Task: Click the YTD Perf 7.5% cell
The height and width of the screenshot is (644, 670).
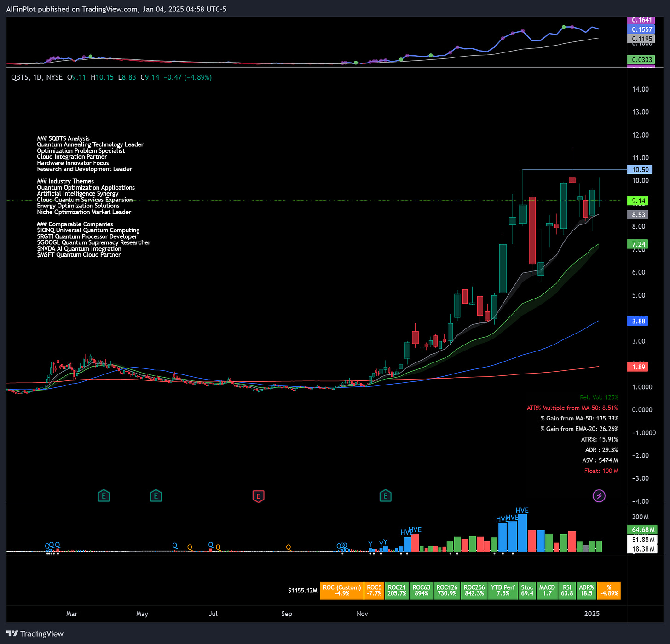Action: pos(503,591)
